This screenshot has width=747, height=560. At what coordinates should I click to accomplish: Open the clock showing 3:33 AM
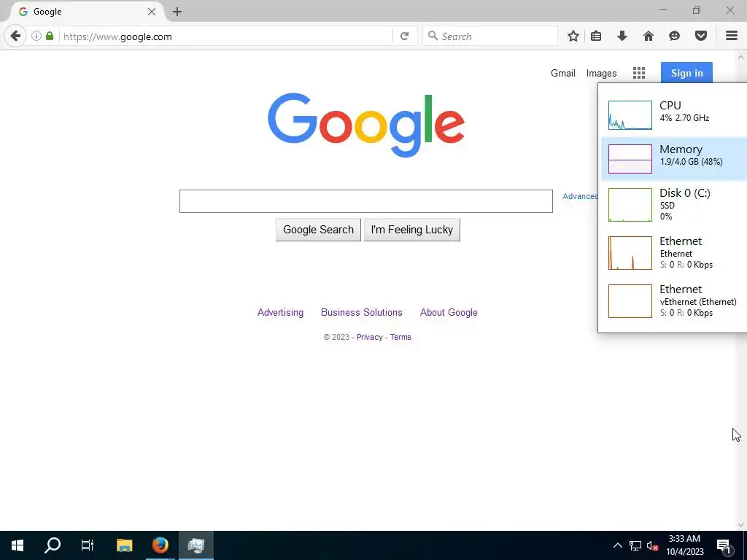(684, 545)
